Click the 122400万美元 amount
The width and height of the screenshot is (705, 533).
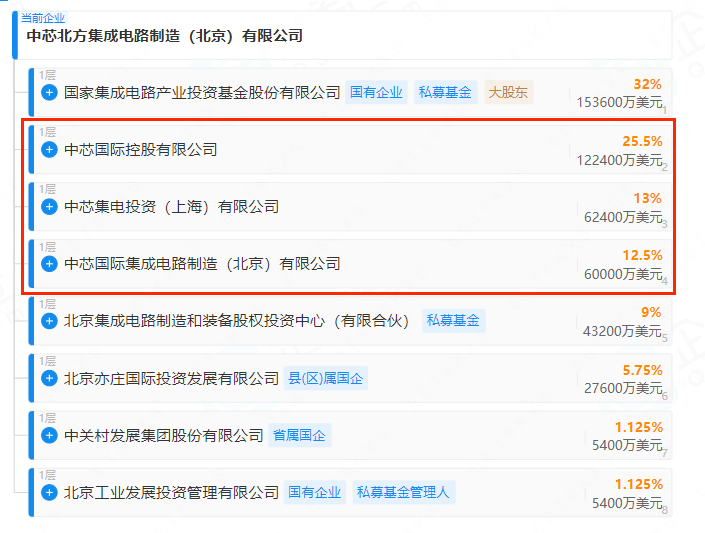click(x=620, y=160)
